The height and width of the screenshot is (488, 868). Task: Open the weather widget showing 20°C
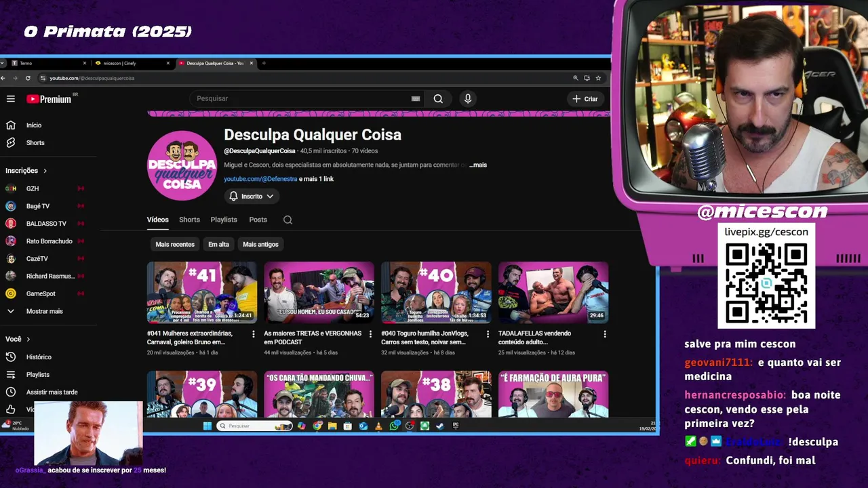[x=15, y=426]
